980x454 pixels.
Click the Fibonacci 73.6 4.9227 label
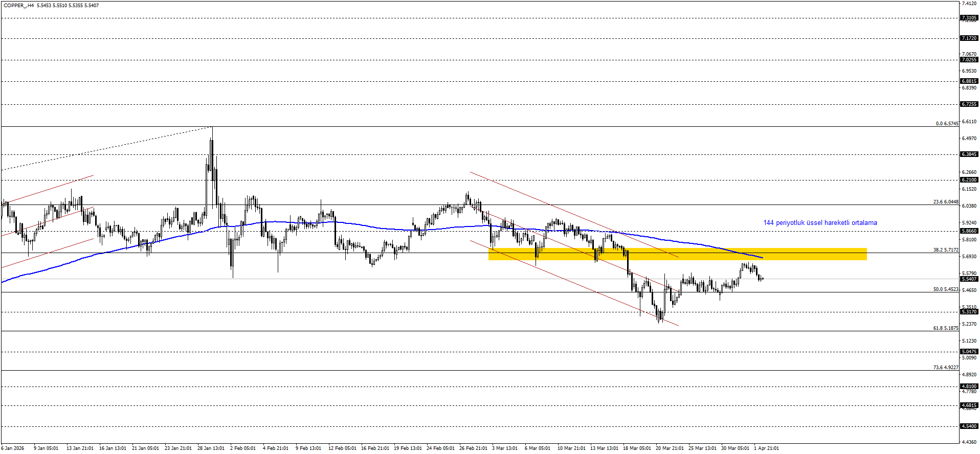click(x=945, y=368)
